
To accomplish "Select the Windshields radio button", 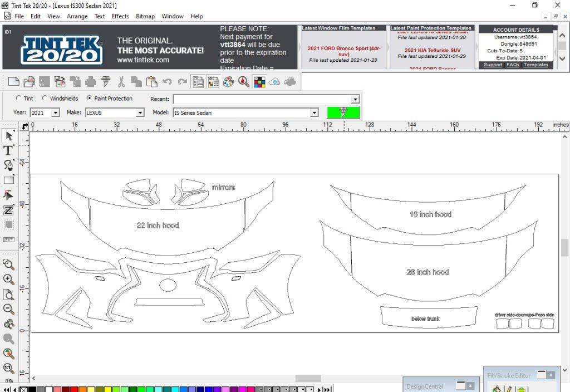I will tap(45, 98).
